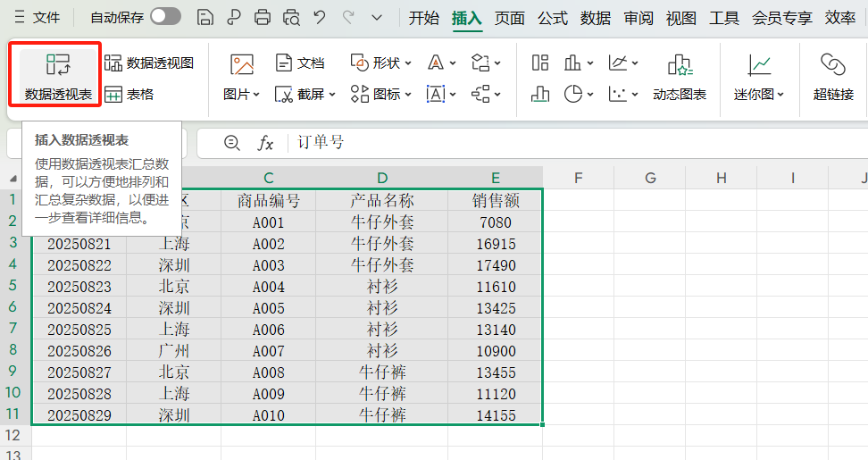
Task: Click the undo arrow
Action: point(320,17)
